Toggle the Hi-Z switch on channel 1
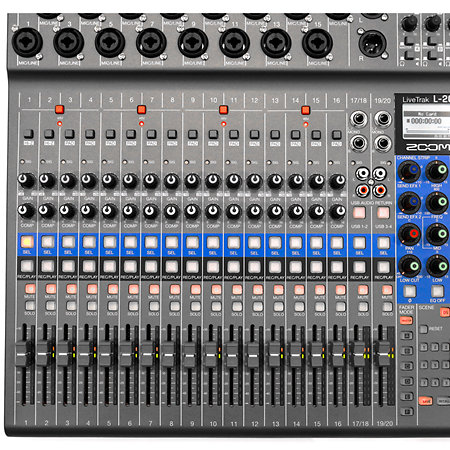The image size is (450, 450). tap(29, 134)
